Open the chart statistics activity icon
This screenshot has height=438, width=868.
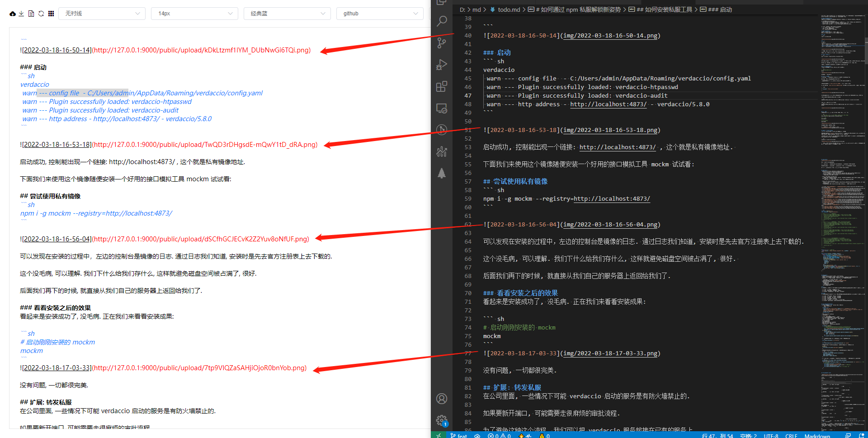(x=442, y=152)
